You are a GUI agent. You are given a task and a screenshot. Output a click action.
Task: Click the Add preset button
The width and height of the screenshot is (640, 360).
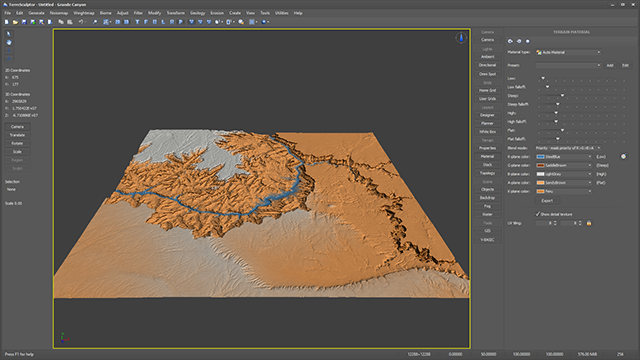pos(610,65)
